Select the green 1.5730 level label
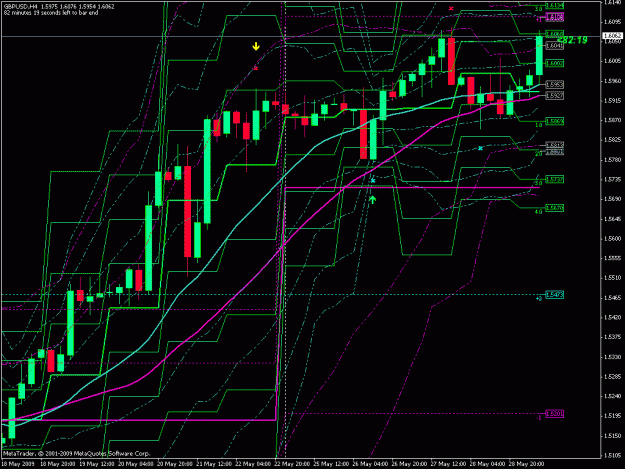Screen dimensions: 625x469 pyautogui.click(x=554, y=180)
